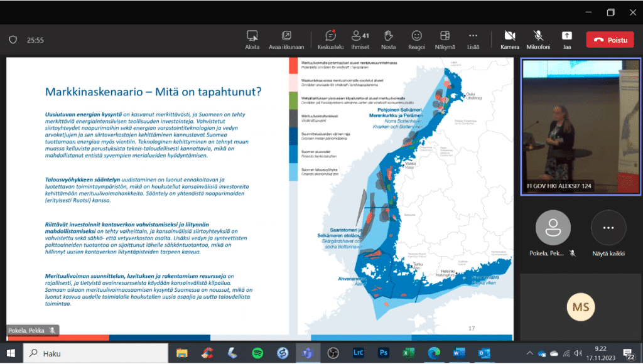Click the white cloud tray icon
This screenshot has height=364, width=643.
point(554,353)
